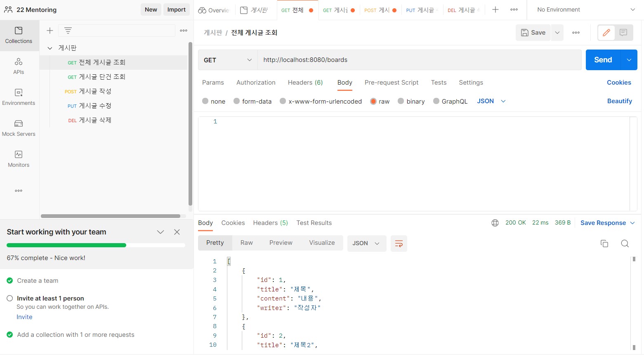The height and width of the screenshot is (355, 644).
Task: Click the Invite link
Action: (x=24, y=317)
